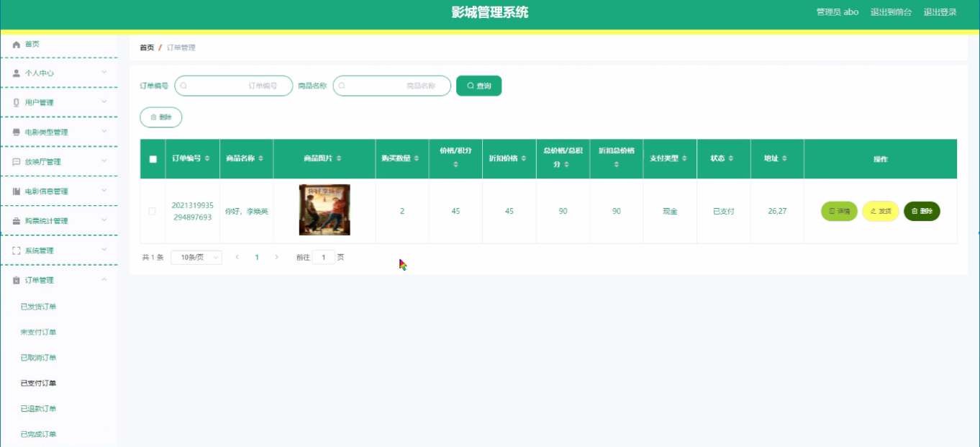The width and height of the screenshot is (980, 447).
Task: Click the chat icon for 放映厅管理
Action: [17, 162]
